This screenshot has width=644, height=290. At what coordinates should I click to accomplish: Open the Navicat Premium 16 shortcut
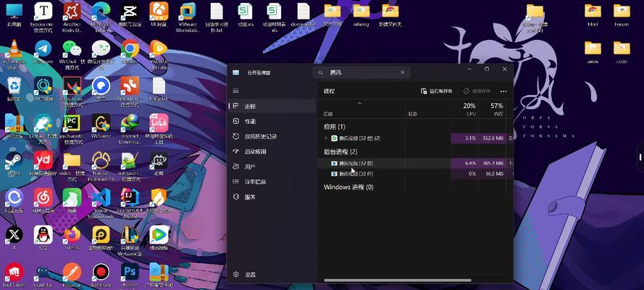tap(101, 160)
